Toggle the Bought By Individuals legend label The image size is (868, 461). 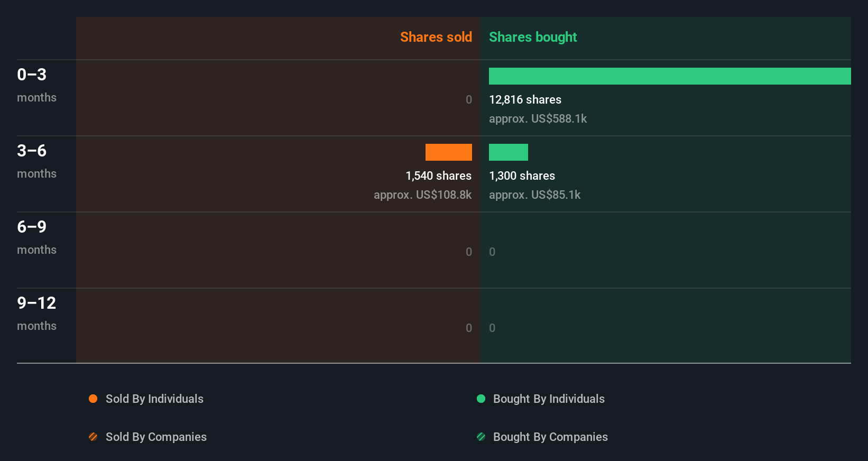pyautogui.click(x=549, y=399)
